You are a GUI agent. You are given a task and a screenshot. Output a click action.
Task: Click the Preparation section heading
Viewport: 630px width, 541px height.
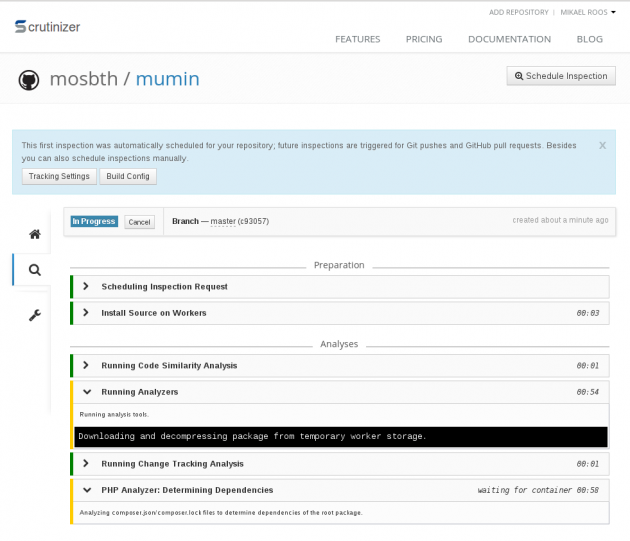point(339,265)
